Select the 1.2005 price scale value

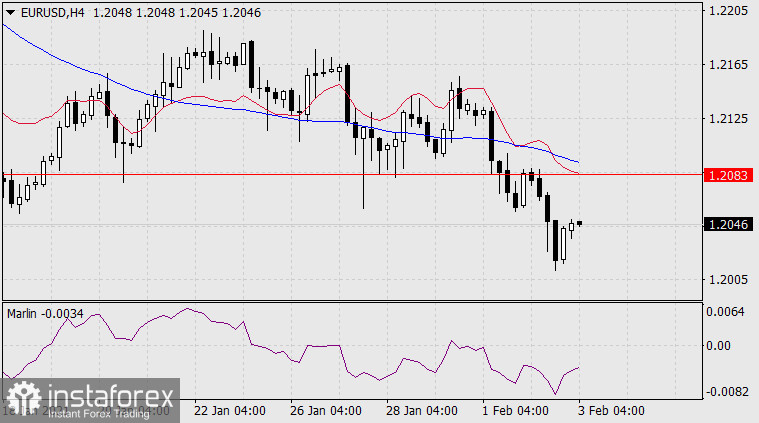[728, 280]
